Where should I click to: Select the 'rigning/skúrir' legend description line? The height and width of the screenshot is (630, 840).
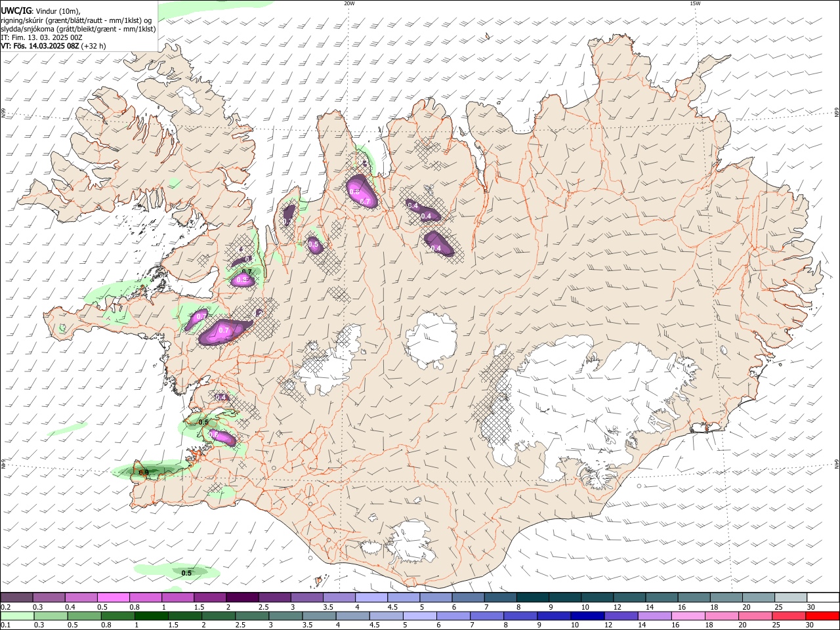pyautogui.click(x=76, y=20)
